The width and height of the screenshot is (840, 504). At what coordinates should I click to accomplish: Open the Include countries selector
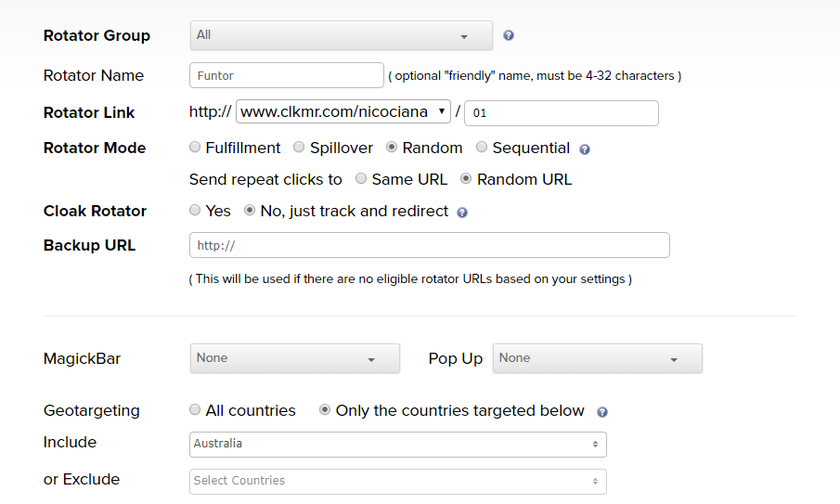coord(397,445)
